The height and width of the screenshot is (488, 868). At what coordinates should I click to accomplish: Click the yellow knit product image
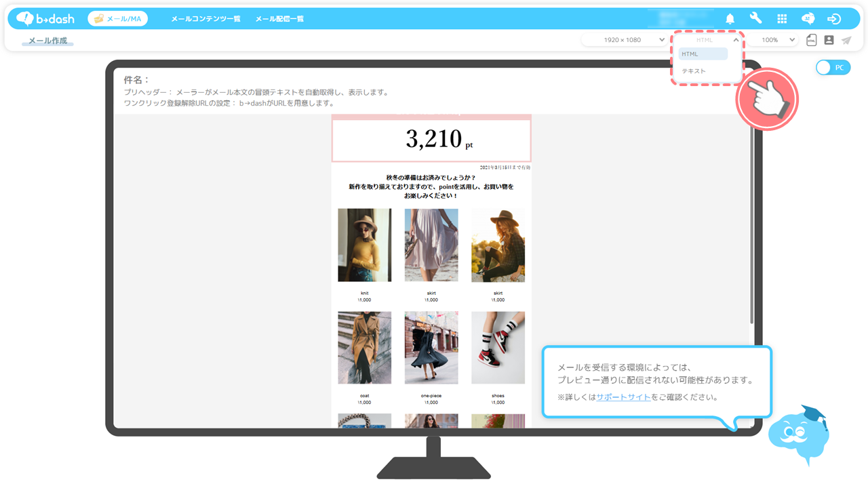coord(365,245)
